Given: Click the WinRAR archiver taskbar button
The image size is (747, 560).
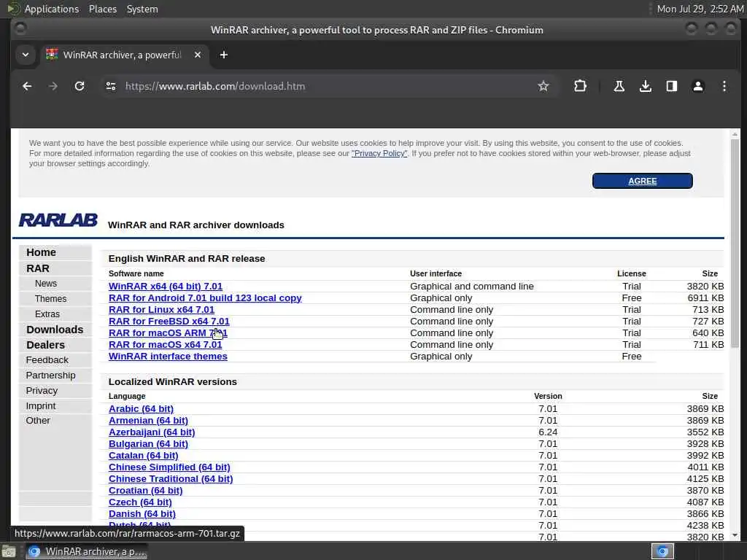Looking at the screenshot, I should [86, 551].
